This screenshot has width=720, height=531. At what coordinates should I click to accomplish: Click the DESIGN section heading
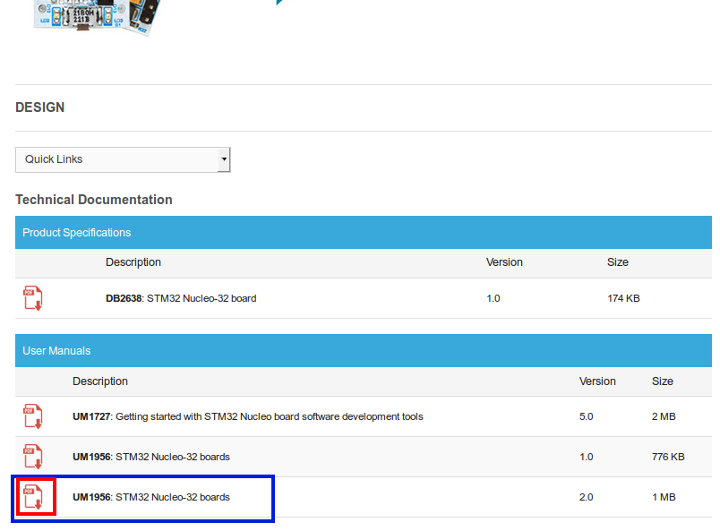[x=40, y=107]
